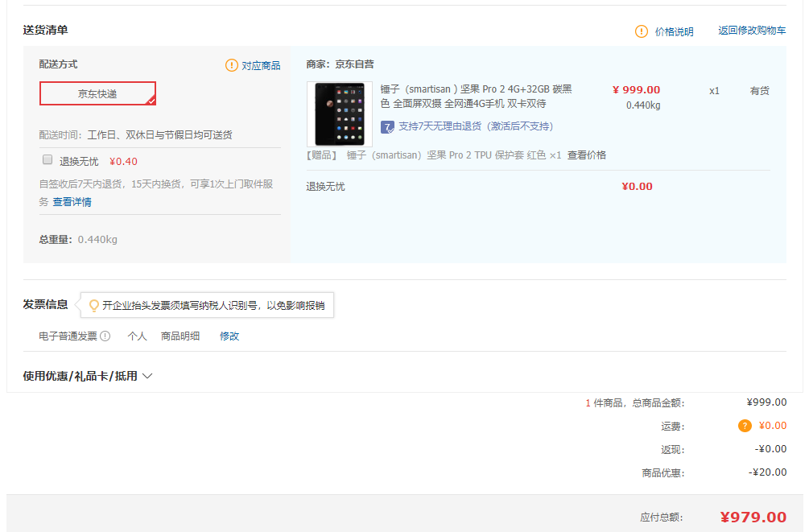Open 支持7天无理由退货 policy link
Screen dimensions: 809x532
475,126
